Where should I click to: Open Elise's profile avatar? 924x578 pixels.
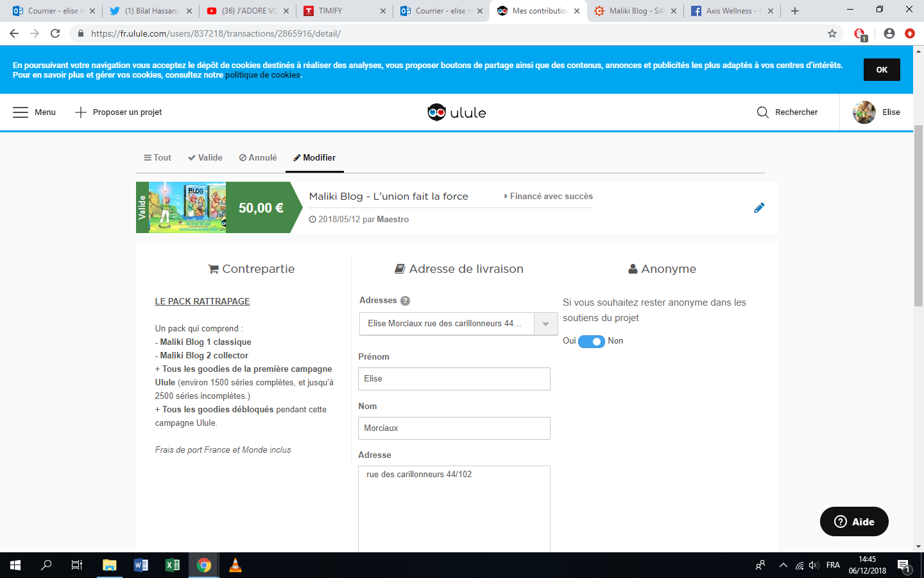click(864, 112)
